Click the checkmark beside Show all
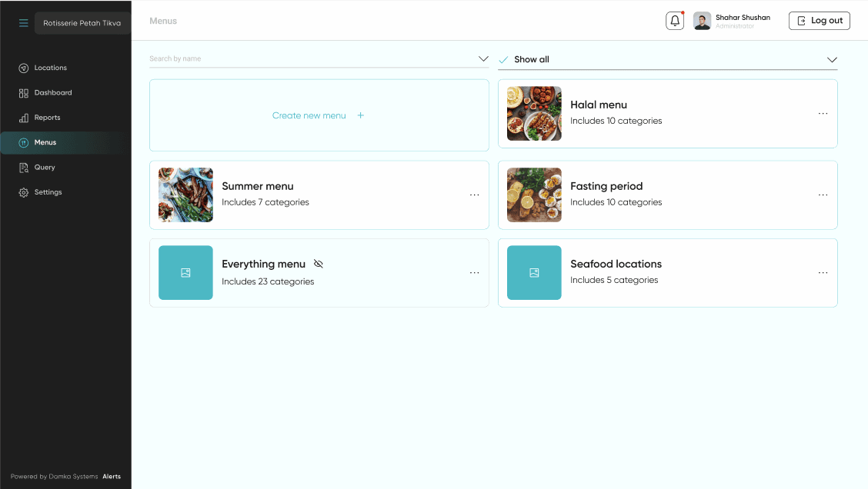 [x=503, y=60]
